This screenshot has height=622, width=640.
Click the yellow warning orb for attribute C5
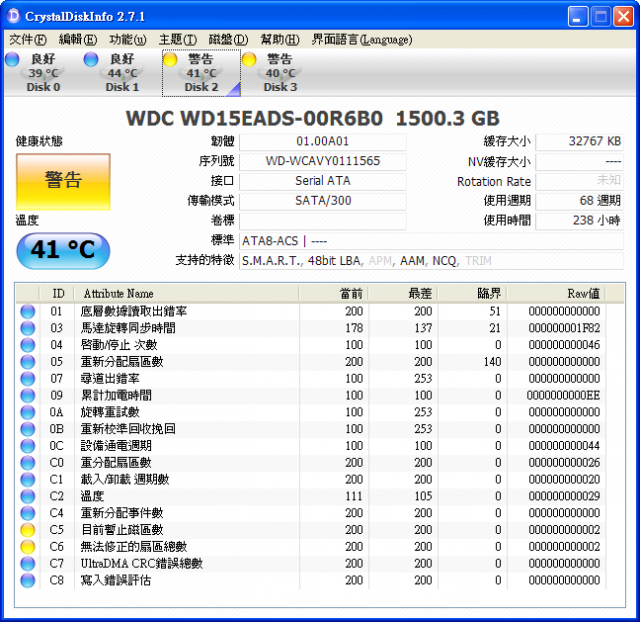coord(28,530)
